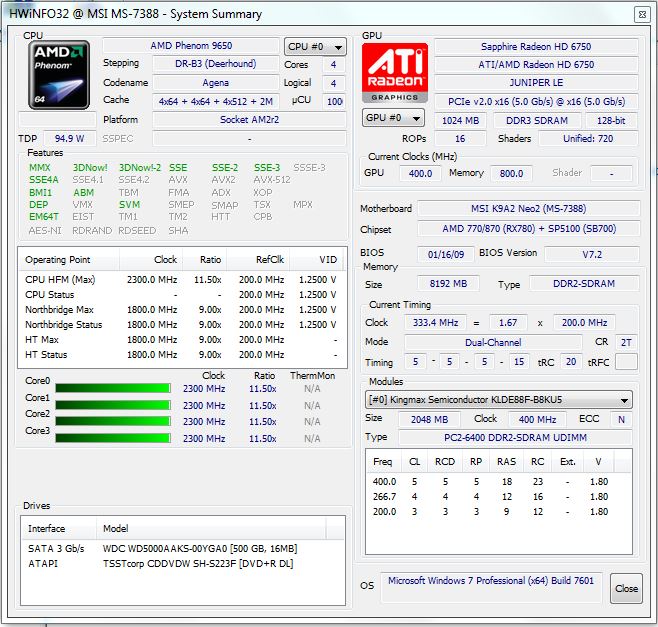Select the Northbridge Status row
Viewport: 658px width, 627px height.
pos(182,325)
